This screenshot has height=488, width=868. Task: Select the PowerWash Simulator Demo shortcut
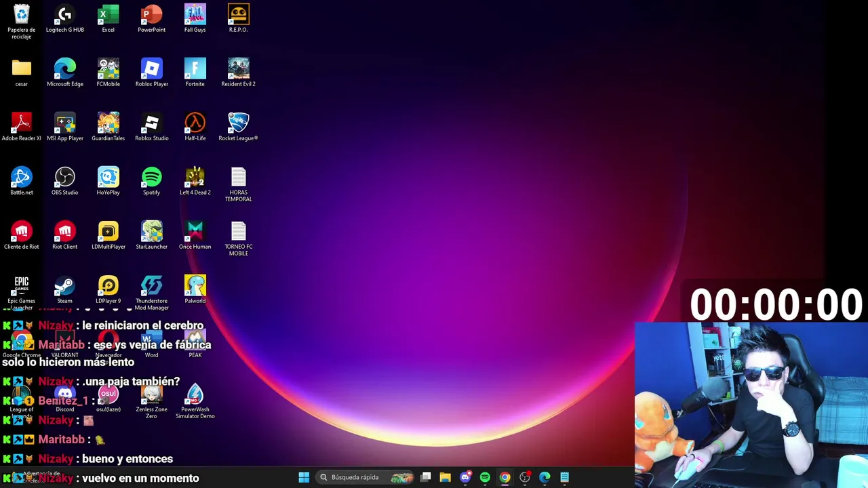(195, 401)
